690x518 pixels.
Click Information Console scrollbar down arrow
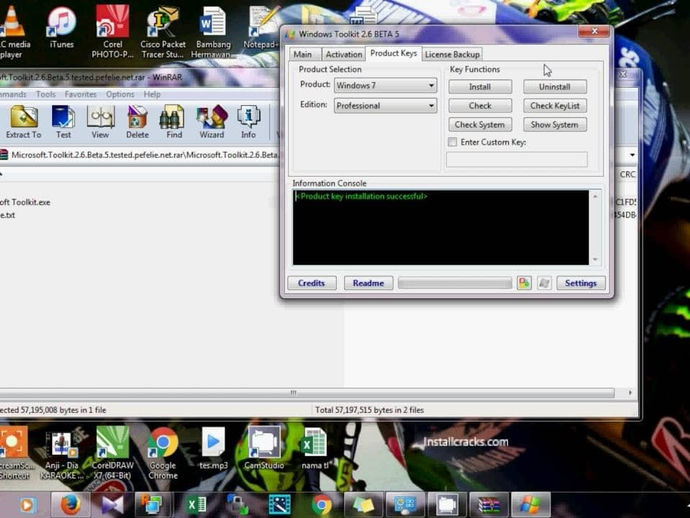595,260
